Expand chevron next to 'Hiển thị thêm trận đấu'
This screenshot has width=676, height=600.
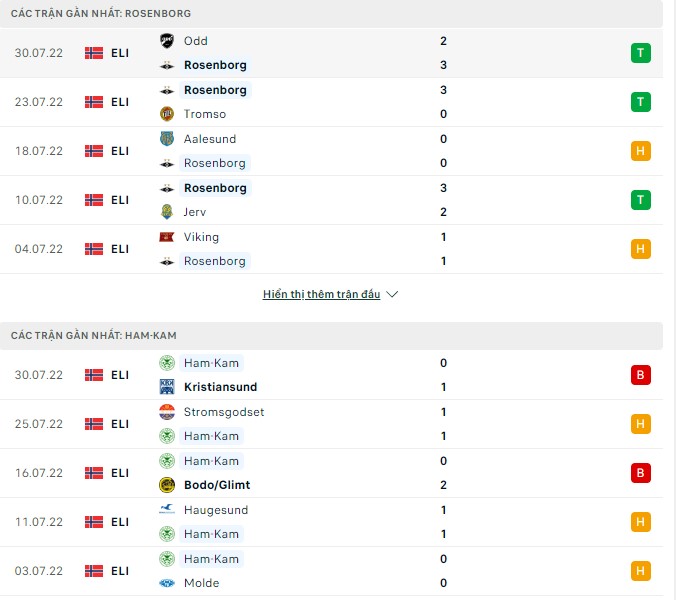pyautogui.click(x=392, y=295)
